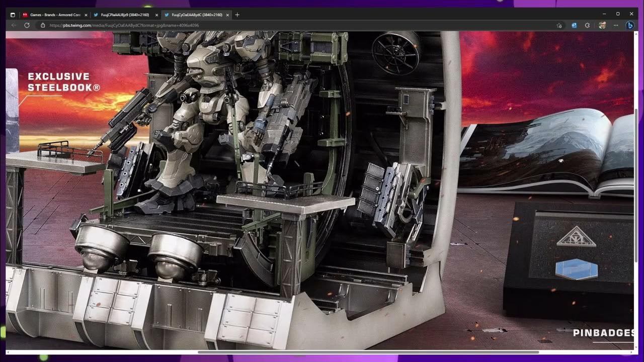Image resolution: width=644 pixels, height=362 pixels.
Task: Minimize the browser window
Action: (604, 14)
